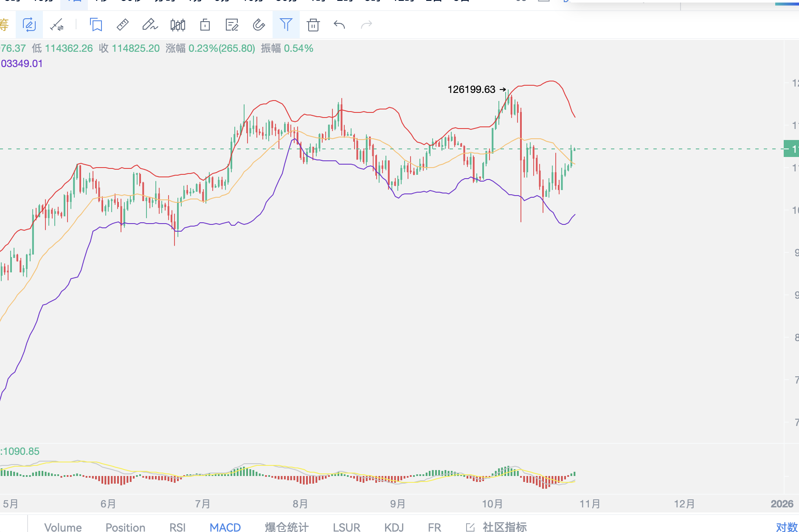Select the 爆仓统计 indicator tab
The width and height of the screenshot is (799, 532).
pyautogui.click(x=287, y=527)
